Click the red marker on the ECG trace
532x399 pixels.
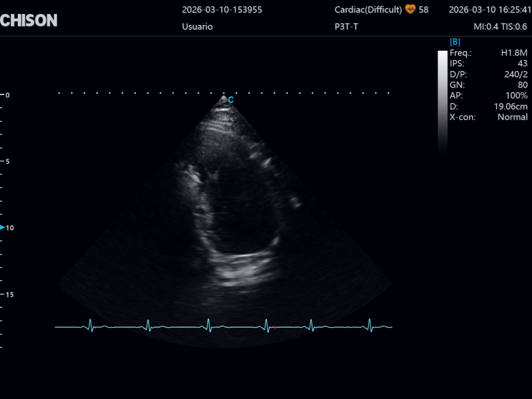click(x=275, y=327)
